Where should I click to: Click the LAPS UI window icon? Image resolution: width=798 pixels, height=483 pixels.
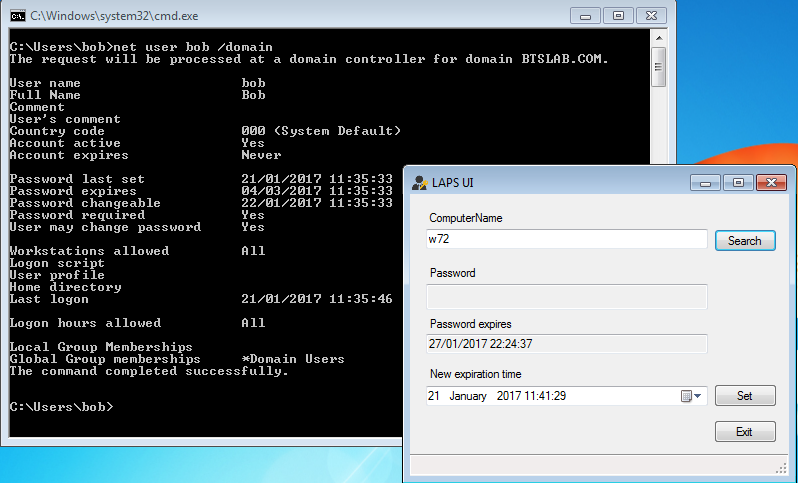(x=419, y=183)
